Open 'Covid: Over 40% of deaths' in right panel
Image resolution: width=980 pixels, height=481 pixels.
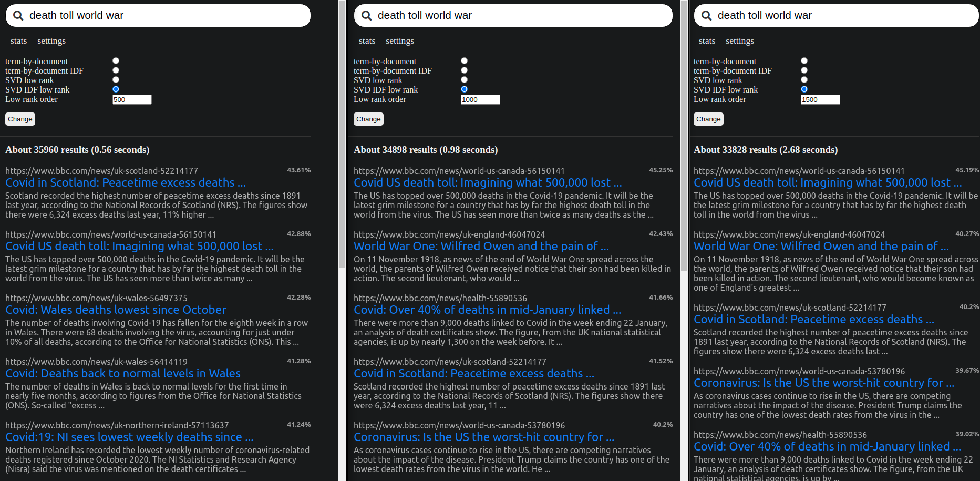coord(827,447)
